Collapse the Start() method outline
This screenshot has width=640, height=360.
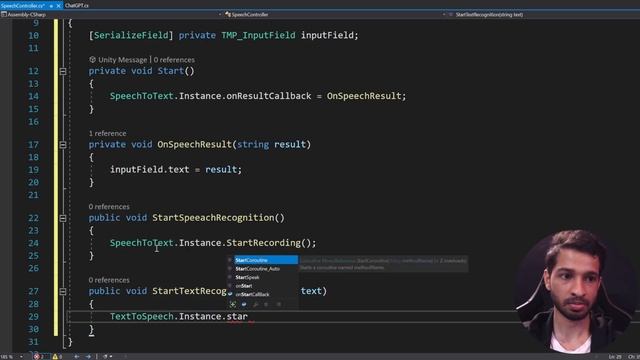pyautogui.click(x=63, y=71)
